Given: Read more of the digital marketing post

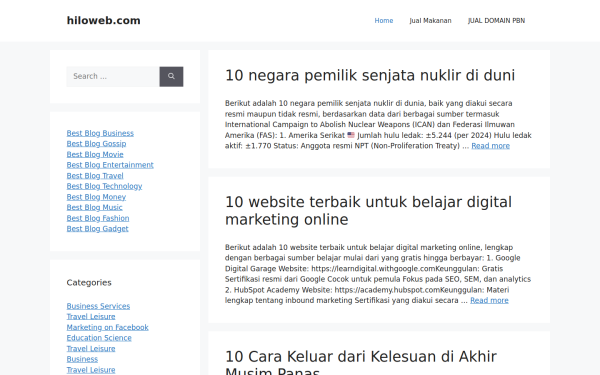Looking at the screenshot, I should tap(489, 300).
